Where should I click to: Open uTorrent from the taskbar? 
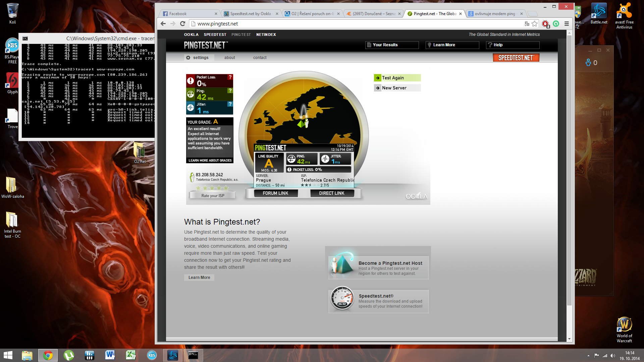[x=69, y=355]
